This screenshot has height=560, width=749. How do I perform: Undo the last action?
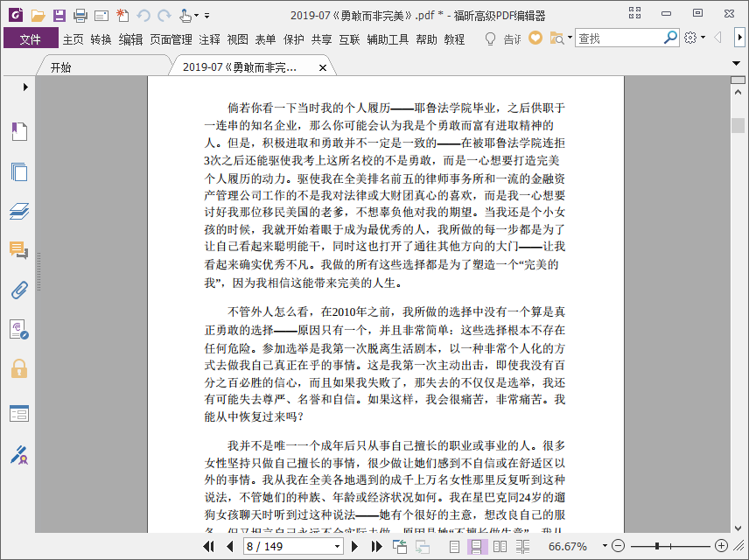(143, 16)
